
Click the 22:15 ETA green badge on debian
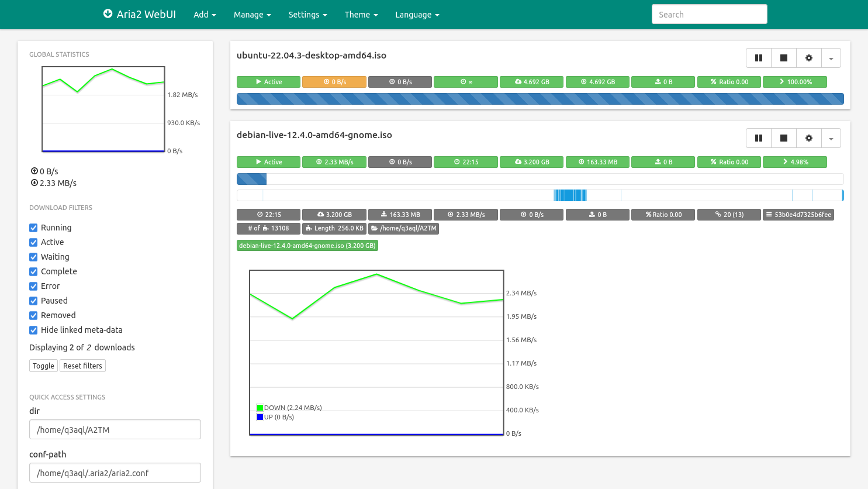(466, 162)
